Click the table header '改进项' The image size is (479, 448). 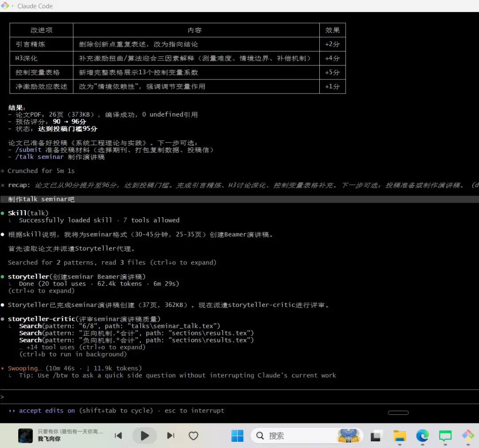tap(41, 30)
